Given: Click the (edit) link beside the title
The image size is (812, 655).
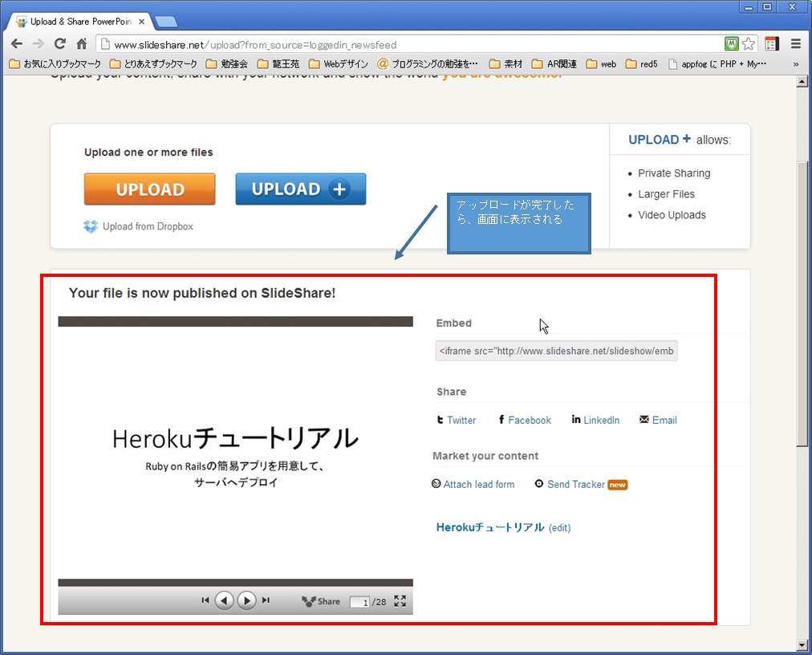Looking at the screenshot, I should click(x=559, y=528).
